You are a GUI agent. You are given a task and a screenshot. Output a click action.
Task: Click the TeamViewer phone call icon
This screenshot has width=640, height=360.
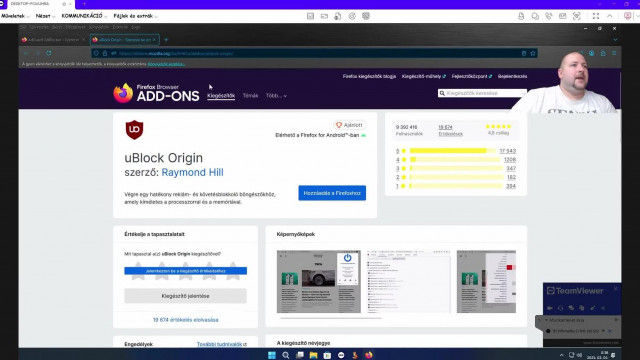tap(549, 16)
